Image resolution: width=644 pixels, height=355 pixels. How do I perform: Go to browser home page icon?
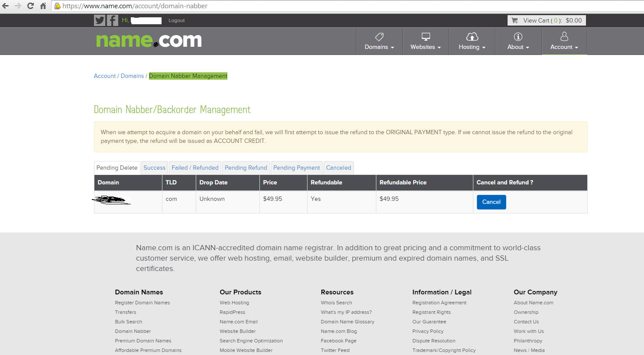43,6
